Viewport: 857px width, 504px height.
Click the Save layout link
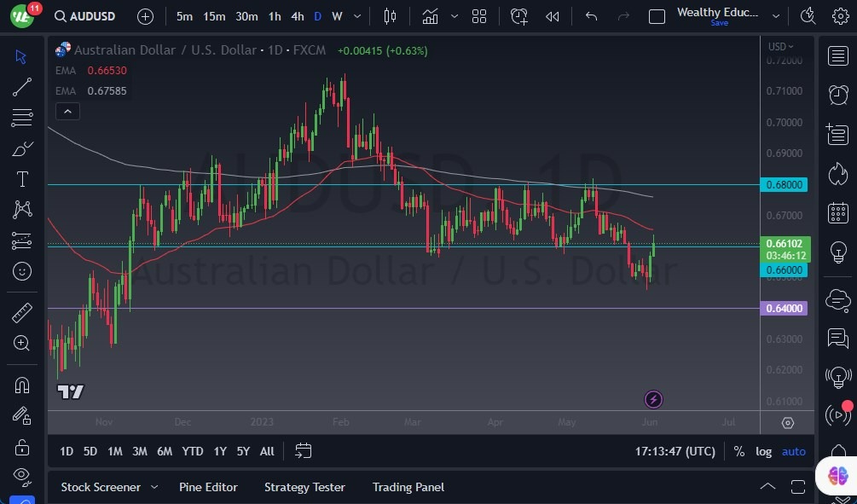(x=719, y=23)
